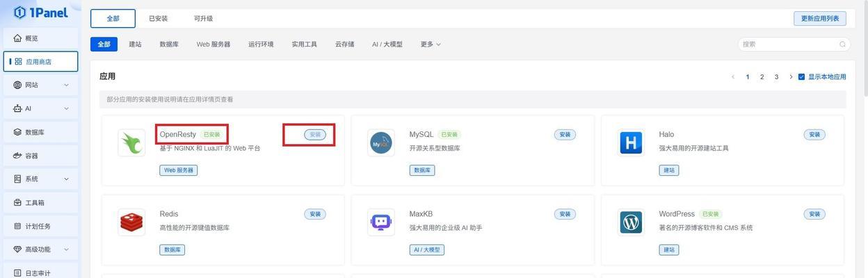Click the AI / 大模型 tag on MaxKB
Viewport: 868px width, 278px height.
coord(426,250)
